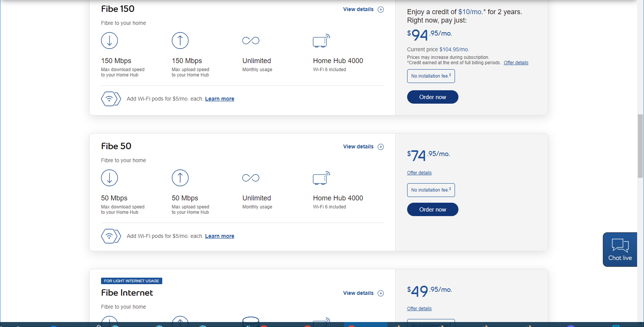The width and height of the screenshot is (644, 327).
Task: Follow Learn more link in Fibe 50 card
Action: pyautogui.click(x=220, y=236)
